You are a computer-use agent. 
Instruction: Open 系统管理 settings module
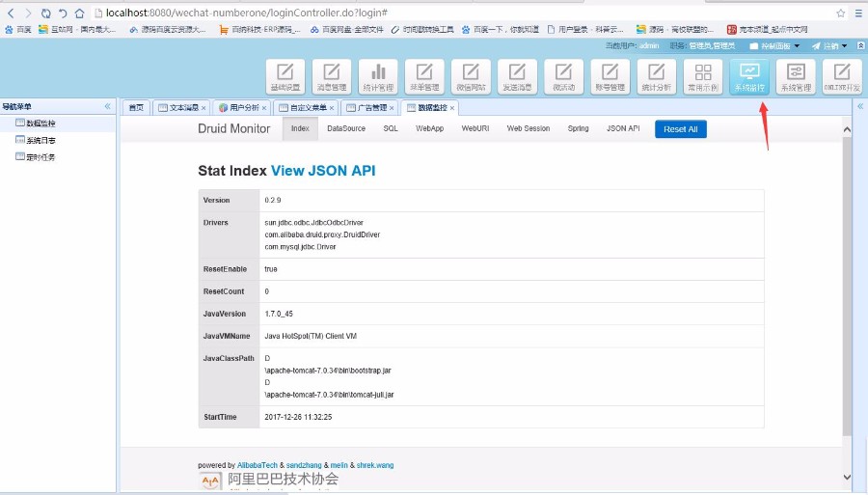[x=796, y=76]
